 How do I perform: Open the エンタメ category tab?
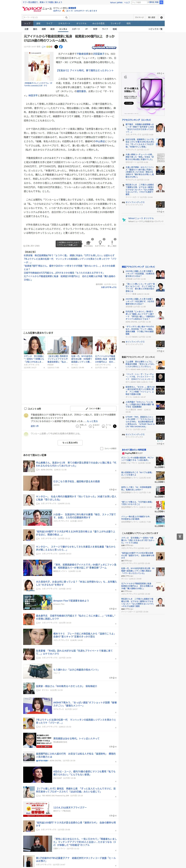tap(63, 29)
